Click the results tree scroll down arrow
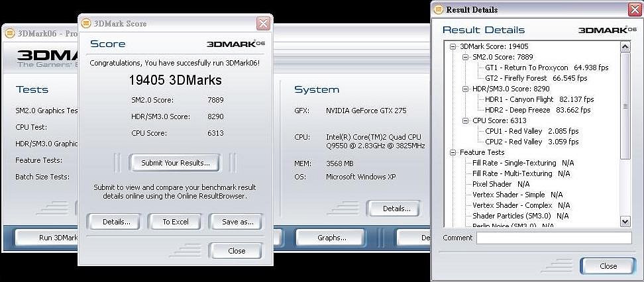 [x=625, y=222]
